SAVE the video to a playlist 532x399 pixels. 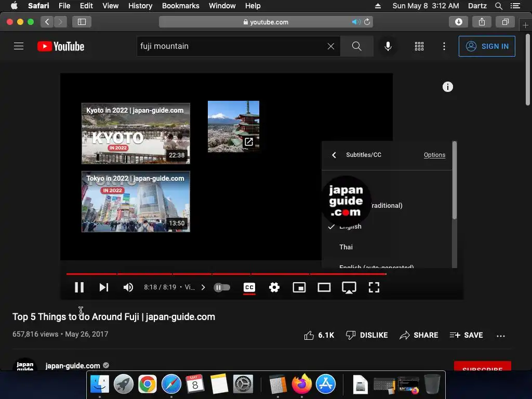tap(466, 335)
